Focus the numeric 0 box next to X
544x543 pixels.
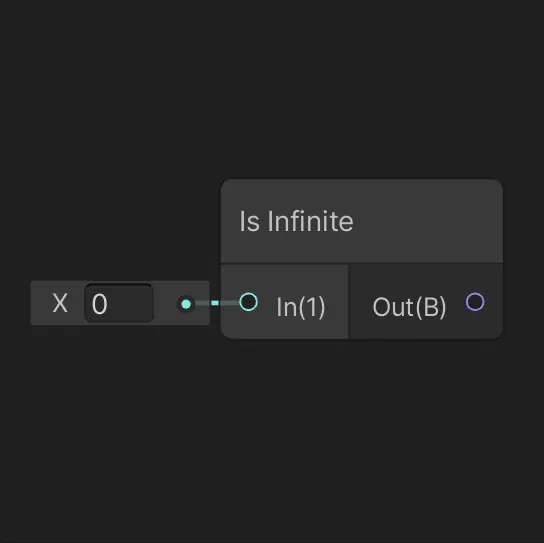tap(119, 303)
